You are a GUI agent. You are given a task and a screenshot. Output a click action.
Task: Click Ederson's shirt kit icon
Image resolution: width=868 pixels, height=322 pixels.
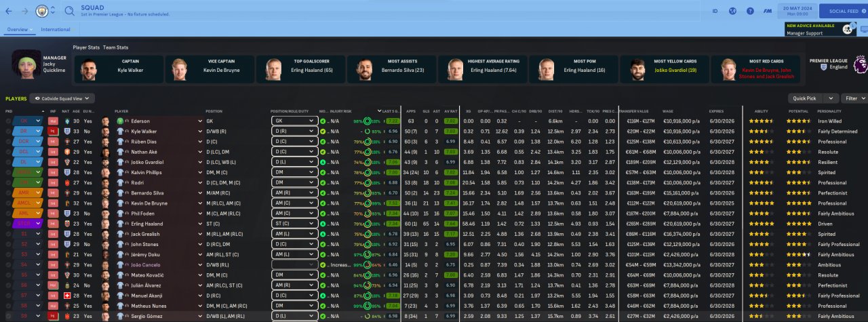pos(119,121)
